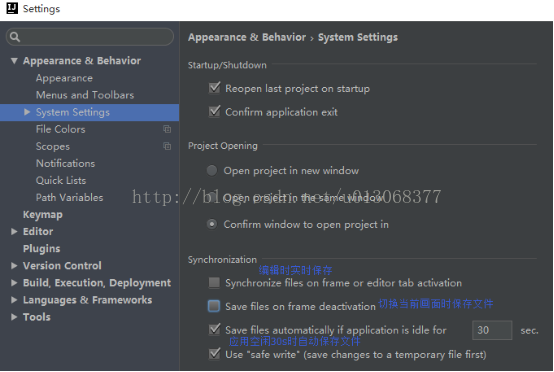Select Open project in new window

pyautogui.click(x=212, y=171)
